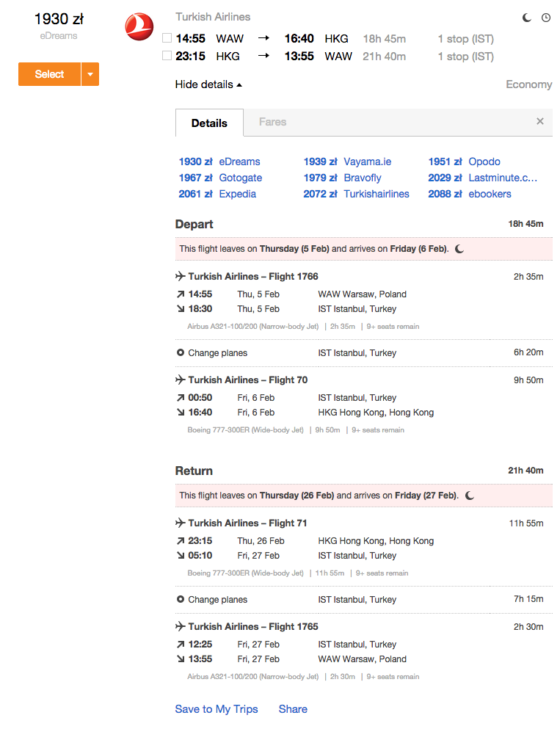Switch to the Details tab
The width and height of the screenshot is (560, 740).
[x=209, y=123]
